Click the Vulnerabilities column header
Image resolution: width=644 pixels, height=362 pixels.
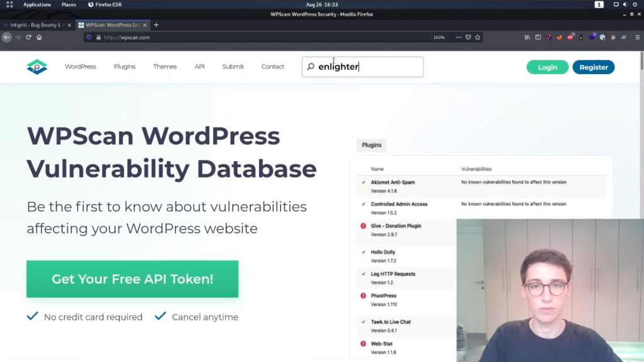[x=476, y=168]
